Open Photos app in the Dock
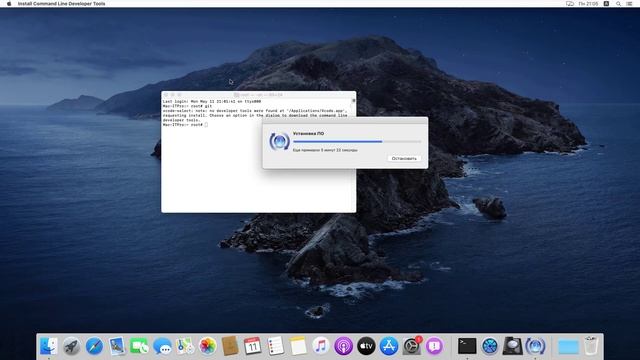 207,346
